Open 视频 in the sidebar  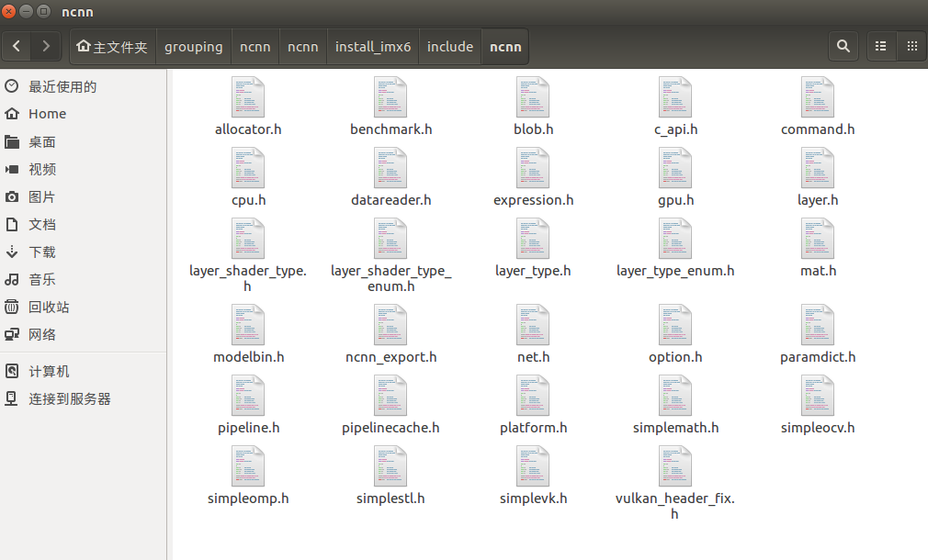point(83,170)
